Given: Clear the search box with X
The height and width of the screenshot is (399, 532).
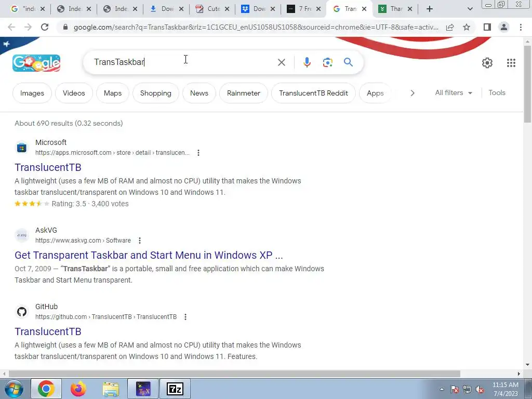Looking at the screenshot, I should pyautogui.click(x=281, y=62).
